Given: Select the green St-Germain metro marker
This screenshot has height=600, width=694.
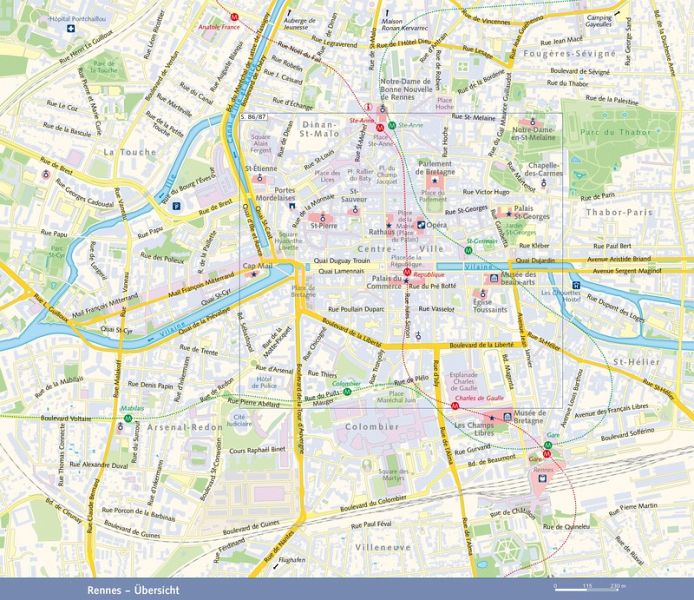Looking at the screenshot, I should click(x=468, y=250).
